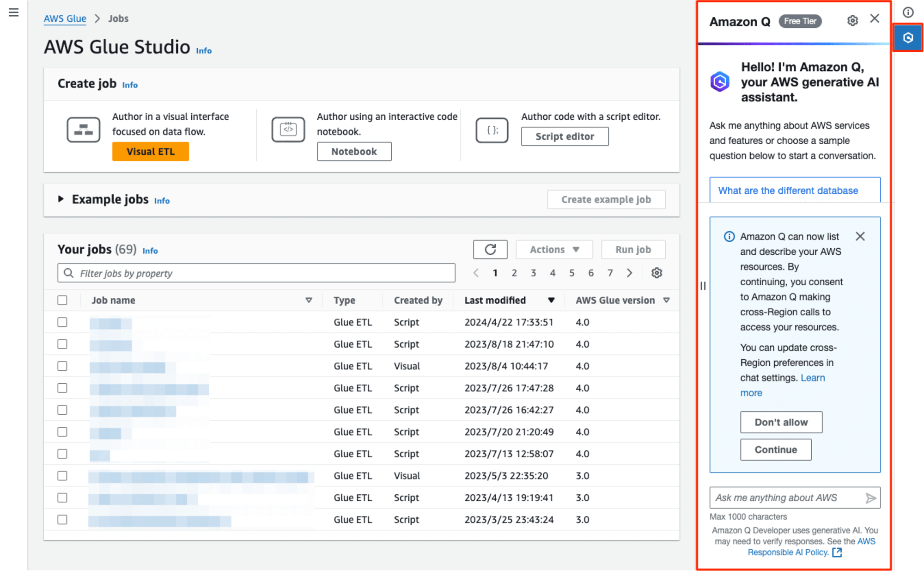924x571 pixels.
Task: Click Don't allow button
Action: tap(781, 422)
